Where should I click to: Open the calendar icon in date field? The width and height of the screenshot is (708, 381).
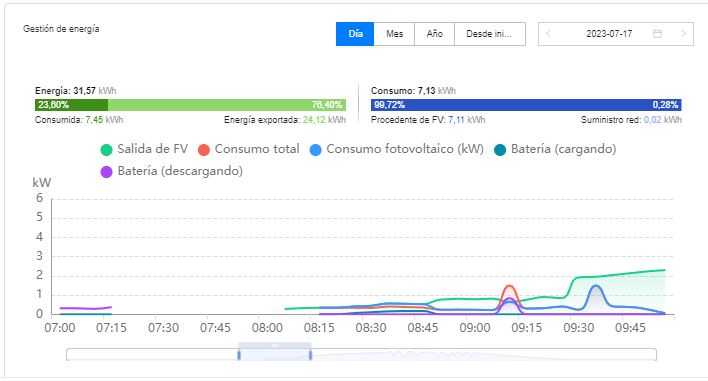pyautogui.click(x=657, y=34)
